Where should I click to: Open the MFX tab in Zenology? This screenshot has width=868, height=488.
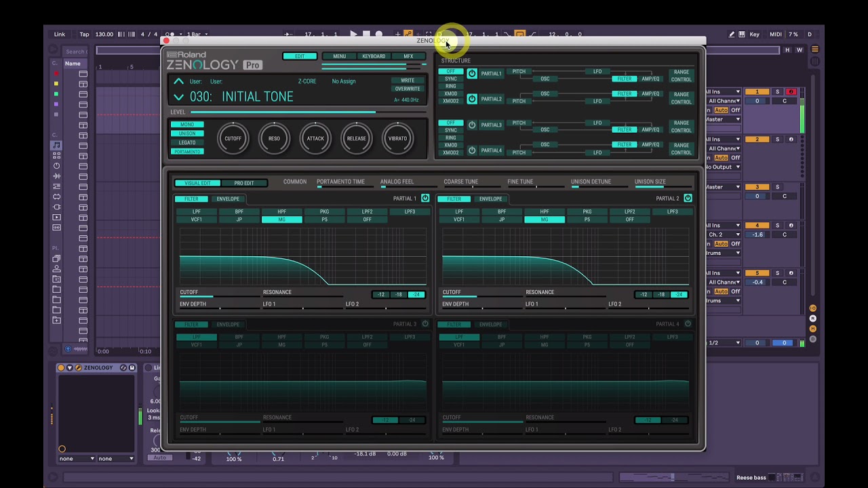[408, 56]
